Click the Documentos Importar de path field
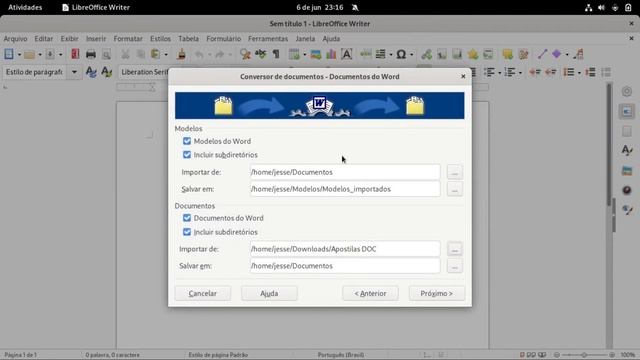640x360 pixels. pos(345,249)
